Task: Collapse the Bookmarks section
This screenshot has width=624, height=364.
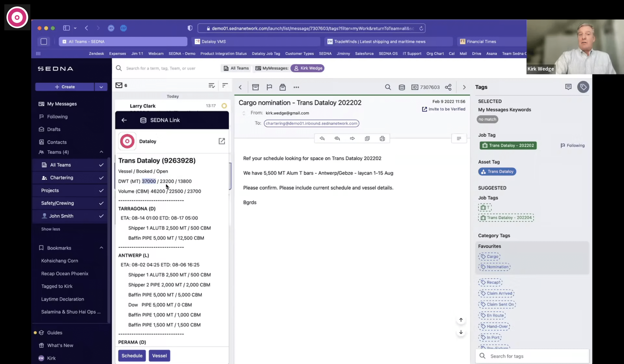Action: tap(101, 248)
